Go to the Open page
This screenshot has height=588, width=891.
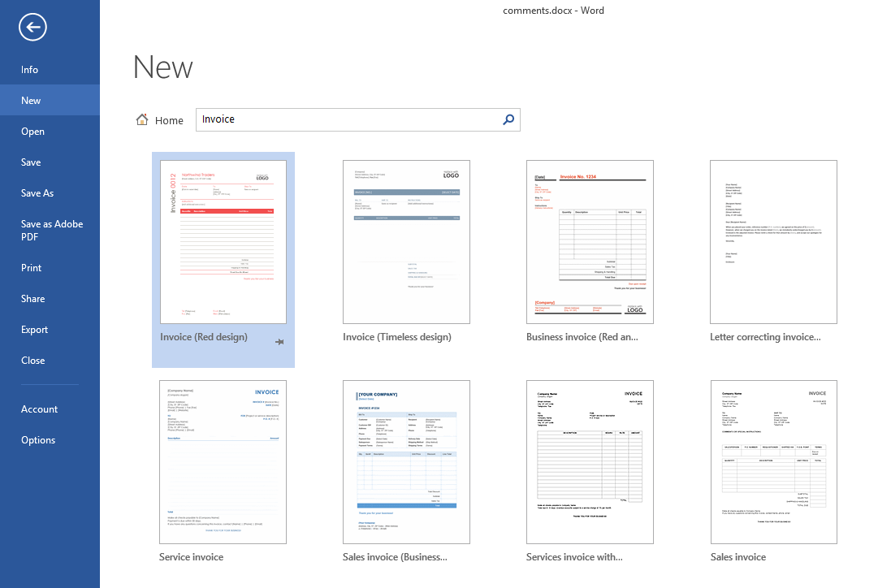coord(50,132)
